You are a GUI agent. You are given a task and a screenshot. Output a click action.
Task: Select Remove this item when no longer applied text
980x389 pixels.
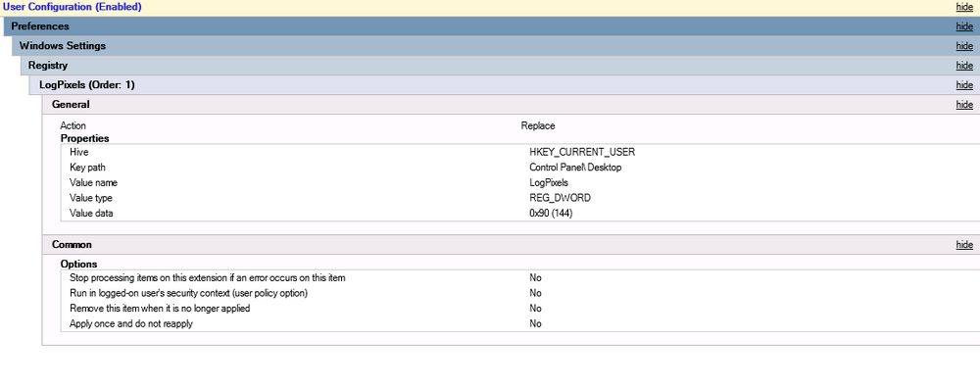[160, 309]
